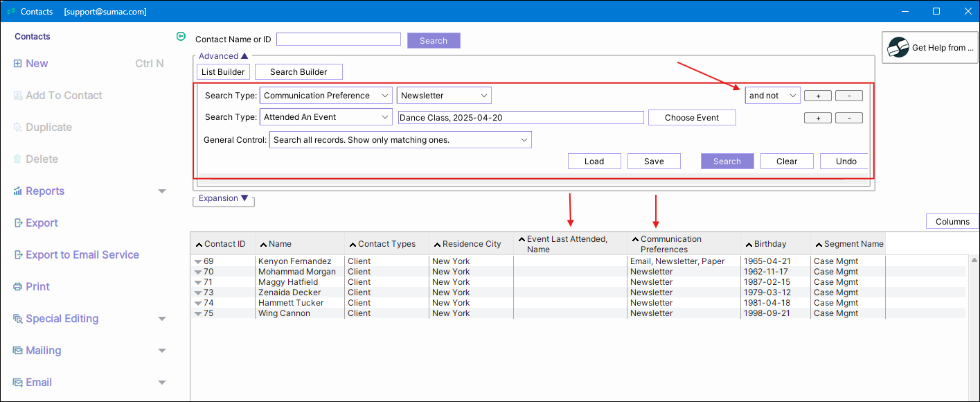Expand row arrow for Kenyon Fernandez
Viewport: 980px width, 402px height.
[x=197, y=262]
